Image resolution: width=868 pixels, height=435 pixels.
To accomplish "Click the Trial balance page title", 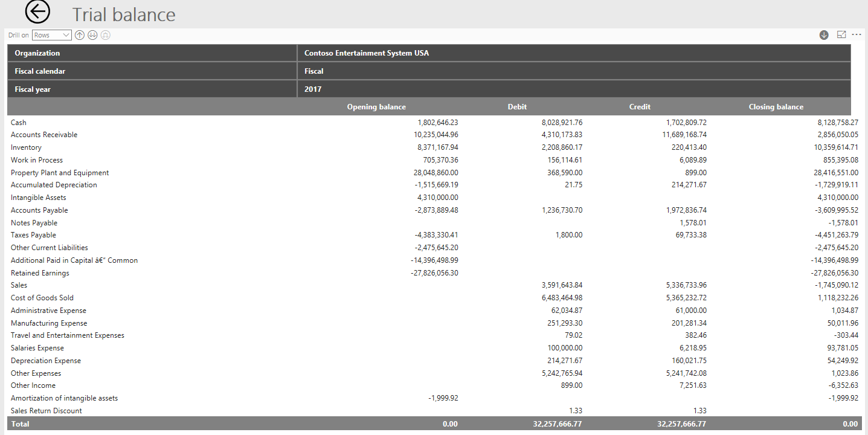I will [124, 14].
